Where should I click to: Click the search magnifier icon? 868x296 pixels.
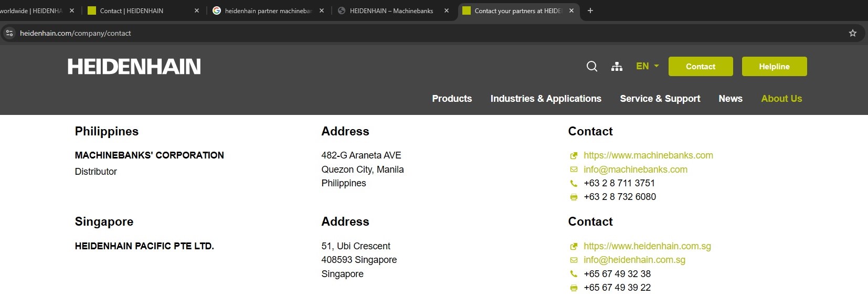591,66
